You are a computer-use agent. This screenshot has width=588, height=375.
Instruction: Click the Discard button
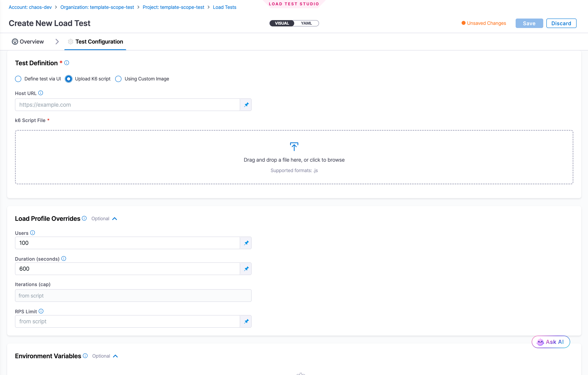point(561,23)
